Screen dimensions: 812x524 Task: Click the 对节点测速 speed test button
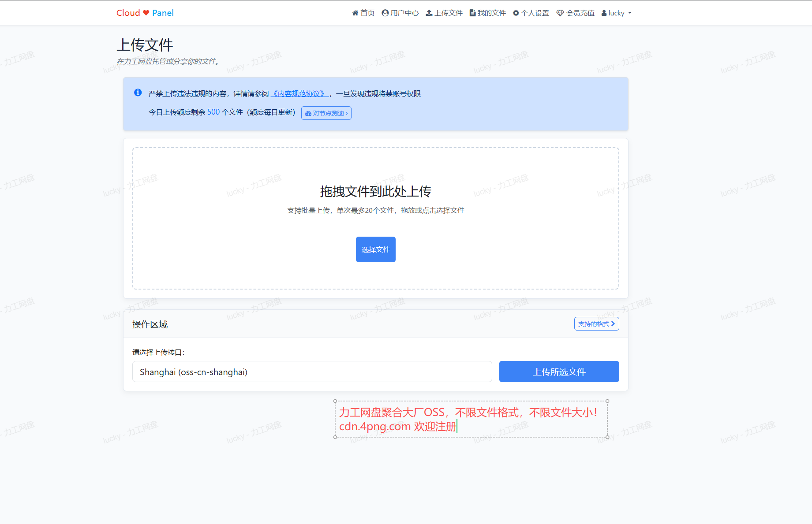tap(326, 113)
